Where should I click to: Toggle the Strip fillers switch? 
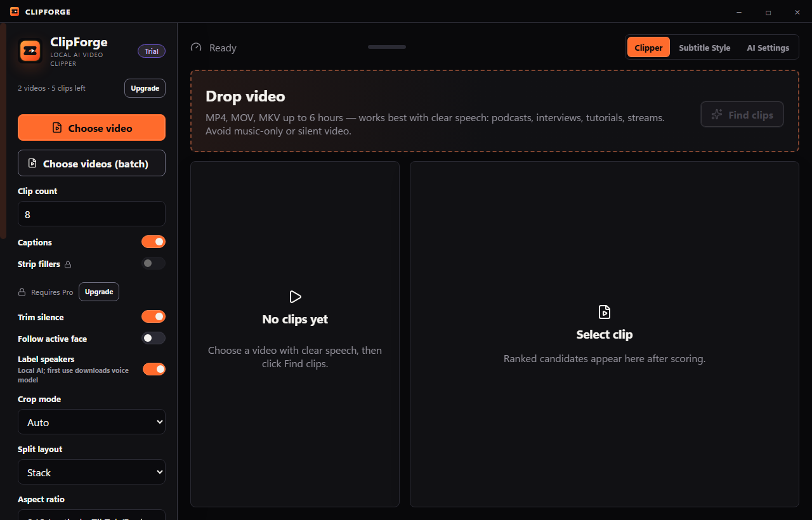tap(154, 263)
